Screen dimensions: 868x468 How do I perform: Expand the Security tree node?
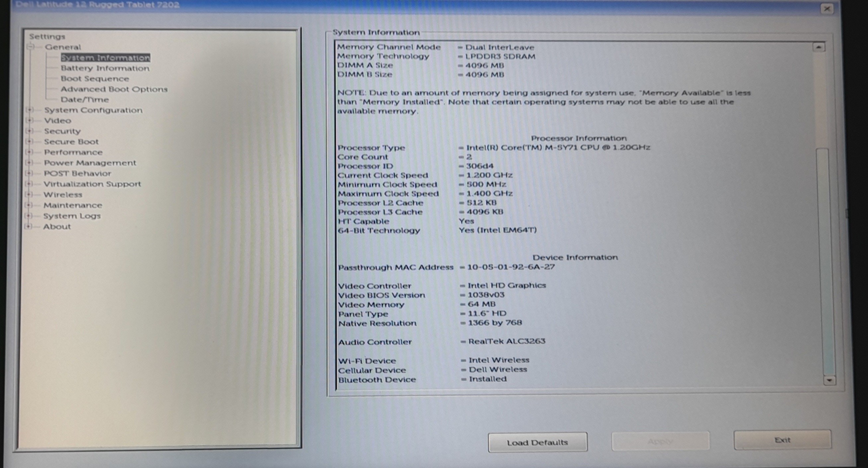(30, 131)
